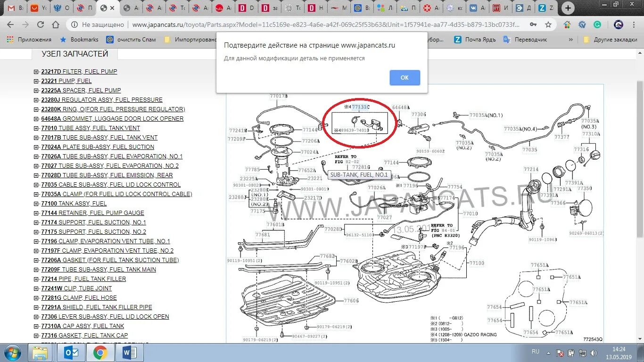The height and width of the screenshot is (362, 644).
Task: Open 77281G CLAMP, FUEL HOSE
Action: pyautogui.click(x=79, y=298)
